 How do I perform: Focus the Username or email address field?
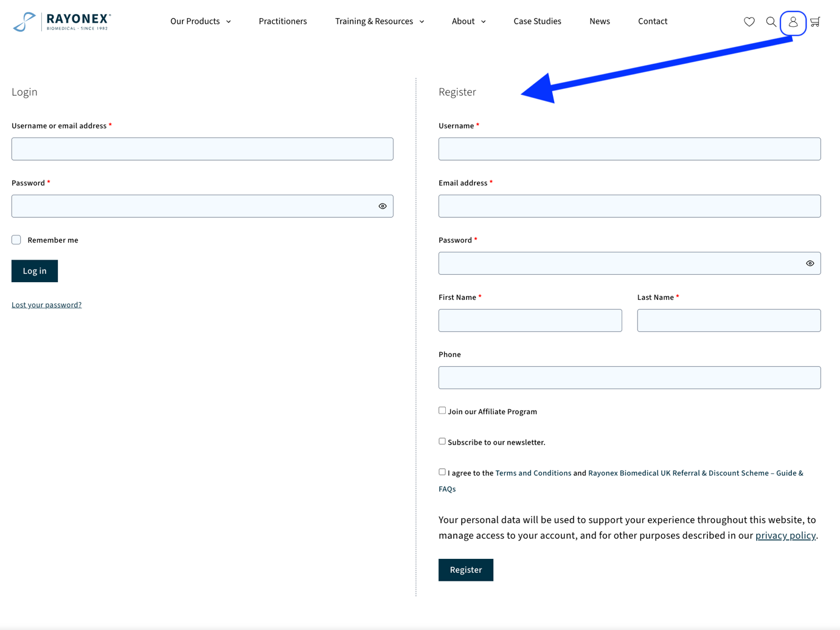[x=203, y=149]
